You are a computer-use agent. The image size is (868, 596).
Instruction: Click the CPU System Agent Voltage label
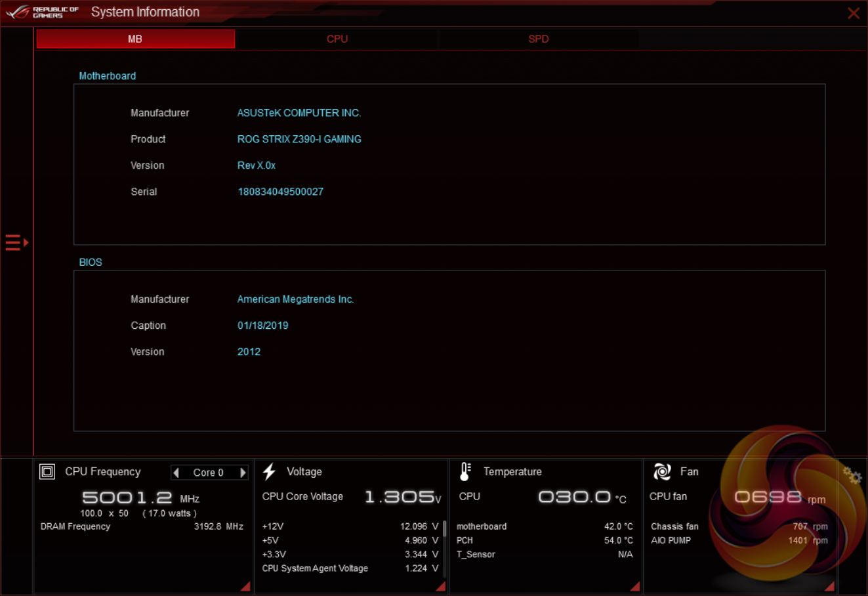click(x=315, y=568)
